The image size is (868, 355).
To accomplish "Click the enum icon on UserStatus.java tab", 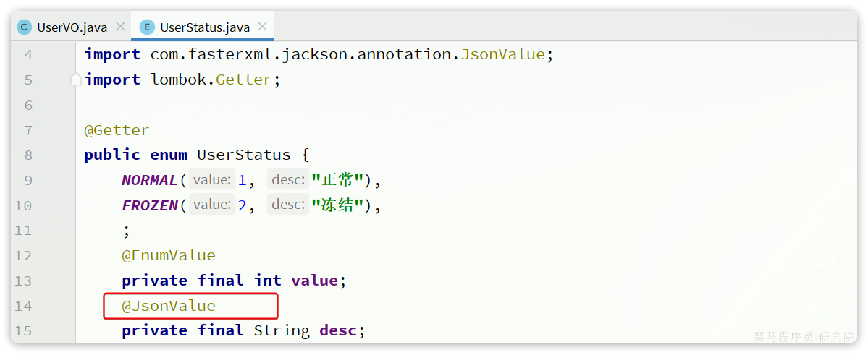I will [x=147, y=27].
